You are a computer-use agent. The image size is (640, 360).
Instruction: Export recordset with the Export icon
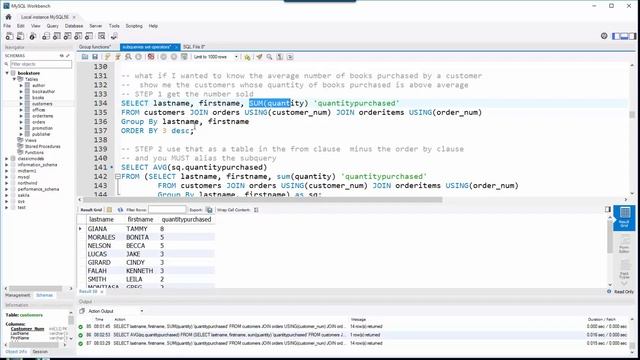coord(209,210)
